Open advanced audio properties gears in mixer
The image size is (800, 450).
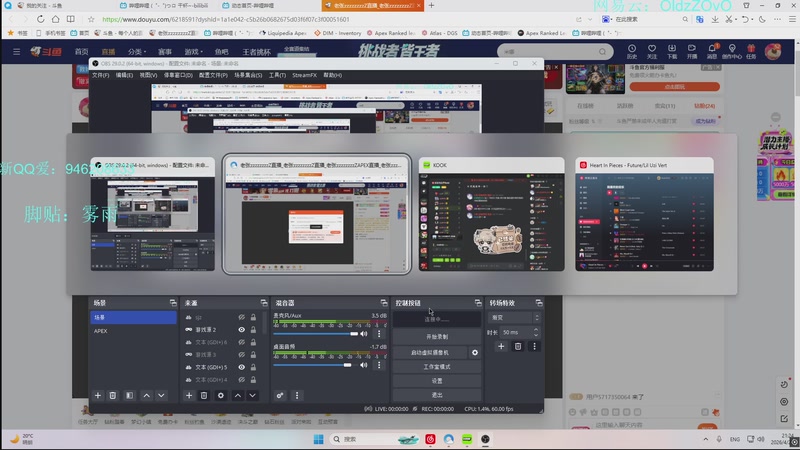point(280,395)
